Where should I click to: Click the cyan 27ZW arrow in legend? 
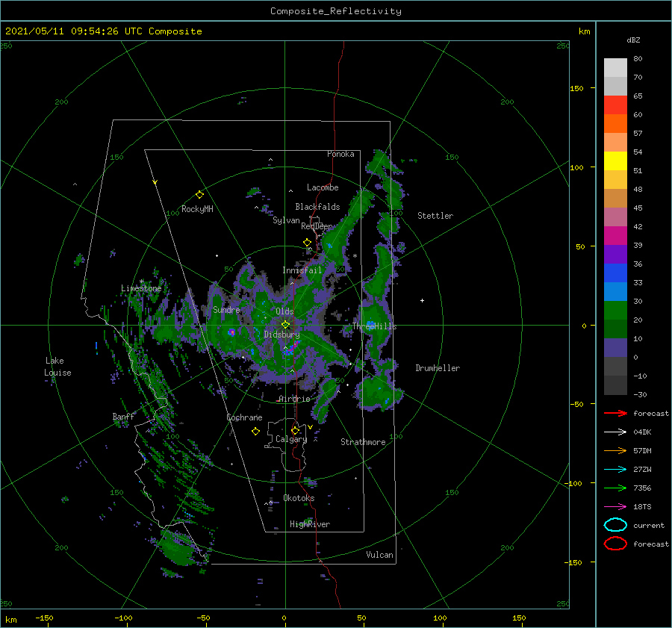615,470
